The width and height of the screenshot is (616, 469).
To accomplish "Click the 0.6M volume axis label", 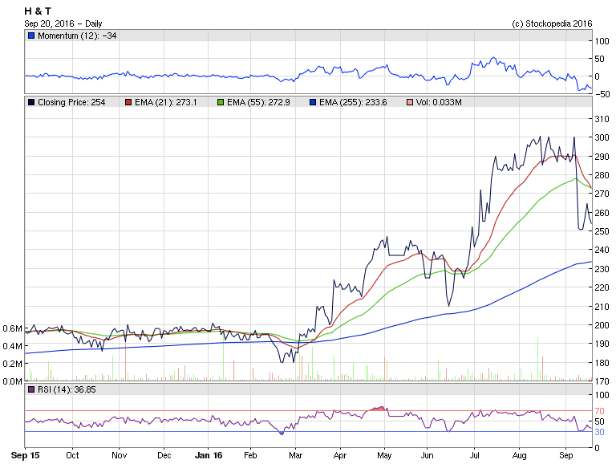I will (x=12, y=328).
